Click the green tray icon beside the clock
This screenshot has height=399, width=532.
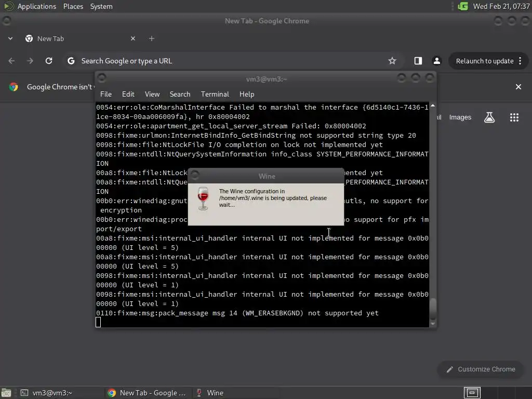(463, 6)
